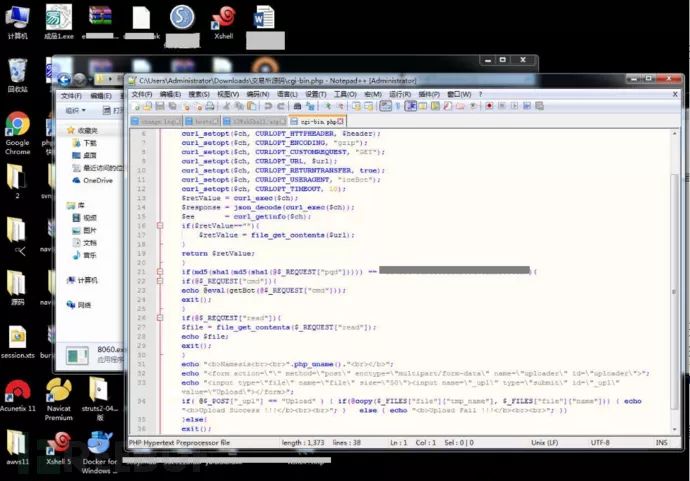This screenshot has width=690, height=481.
Task: Open the 搜索(S) menu in Notepad++
Action: click(x=198, y=94)
